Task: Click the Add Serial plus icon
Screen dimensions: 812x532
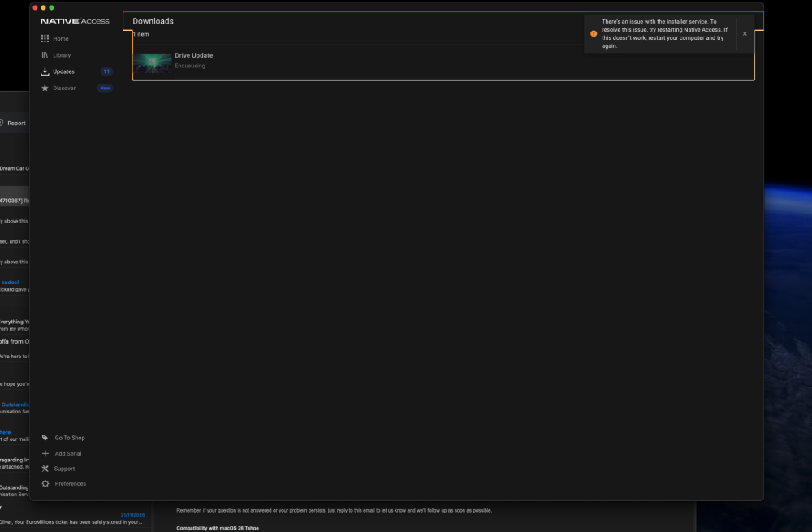Action: (45, 453)
